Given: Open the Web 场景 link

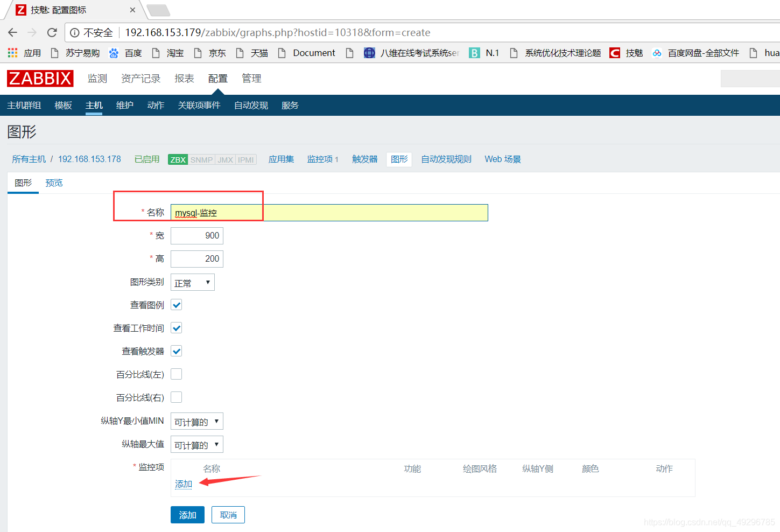Looking at the screenshot, I should [x=503, y=159].
